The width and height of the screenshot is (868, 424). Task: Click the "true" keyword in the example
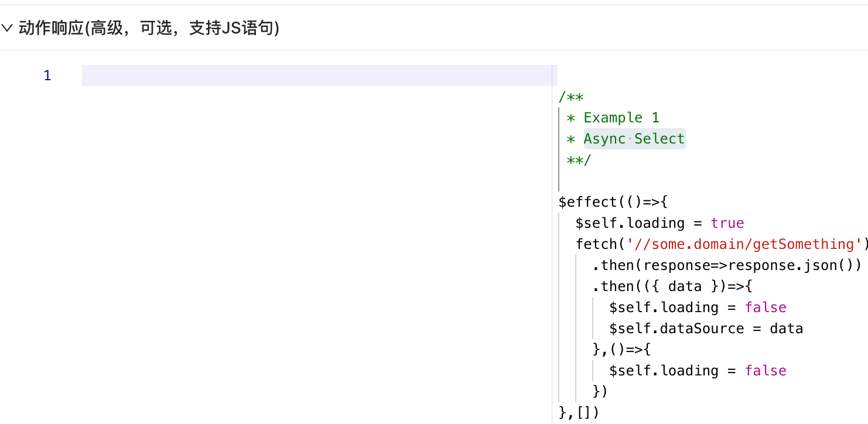[727, 223]
